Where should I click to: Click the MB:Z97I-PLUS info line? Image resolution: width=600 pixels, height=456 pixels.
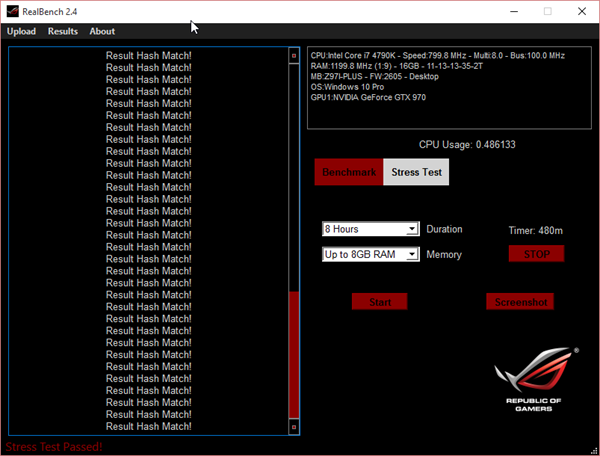[374, 76]
